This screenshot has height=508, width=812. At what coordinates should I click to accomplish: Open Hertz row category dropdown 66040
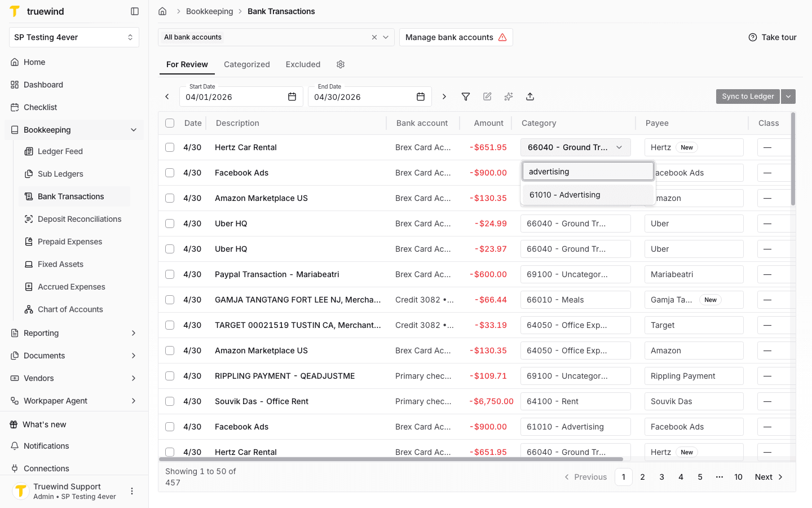click(576, 147)
